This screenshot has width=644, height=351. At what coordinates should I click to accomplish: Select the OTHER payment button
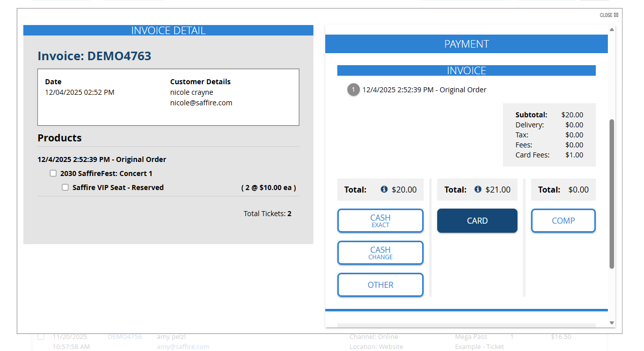point(380,285)
